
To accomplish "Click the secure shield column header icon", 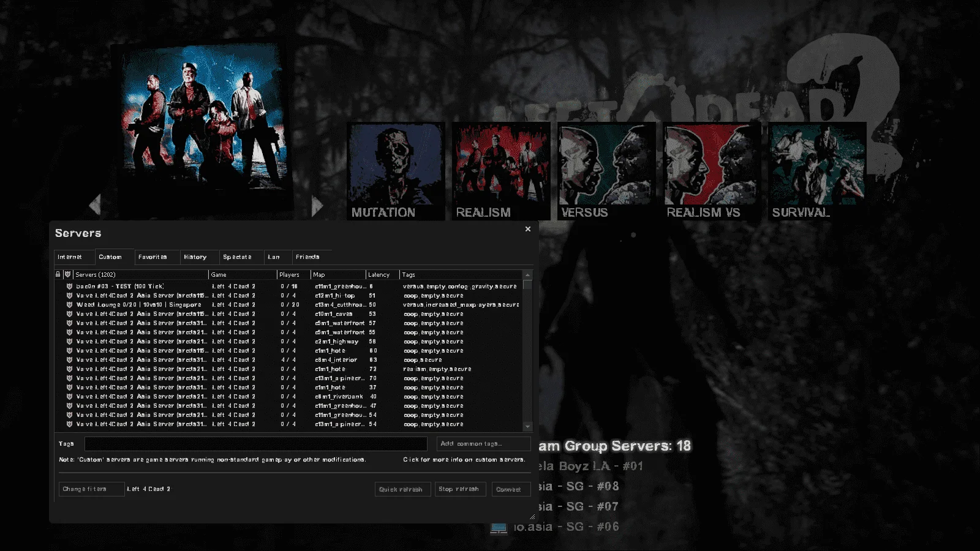I will 67,275.
